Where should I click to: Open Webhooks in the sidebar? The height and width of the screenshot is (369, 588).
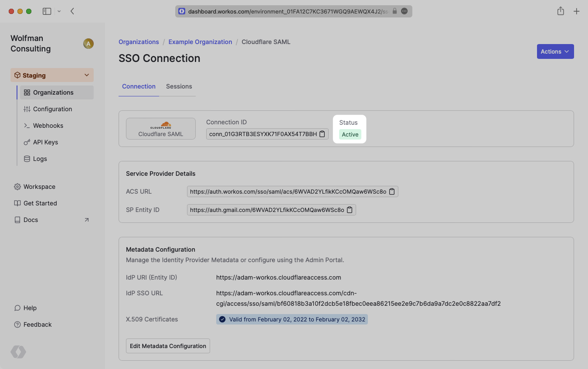click(x=48, y=126)
